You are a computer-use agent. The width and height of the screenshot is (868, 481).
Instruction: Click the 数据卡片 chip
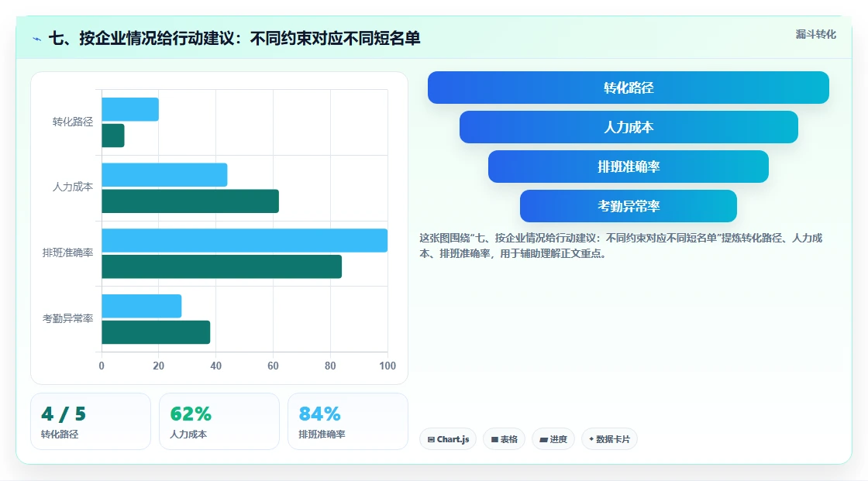[x=609, y=439]
